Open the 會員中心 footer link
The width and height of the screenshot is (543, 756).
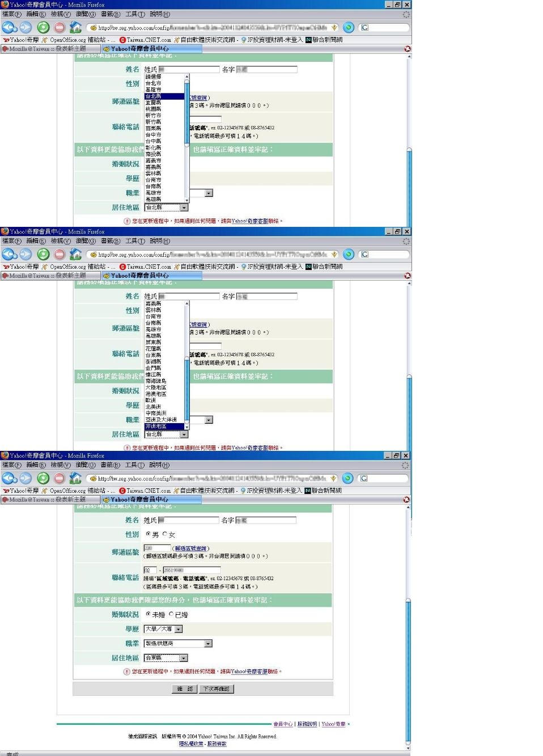coord(283,724)
